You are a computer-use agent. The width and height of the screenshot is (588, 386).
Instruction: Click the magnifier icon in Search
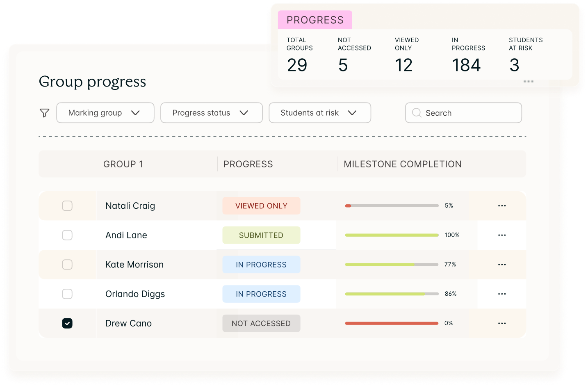tap(417, 113)
